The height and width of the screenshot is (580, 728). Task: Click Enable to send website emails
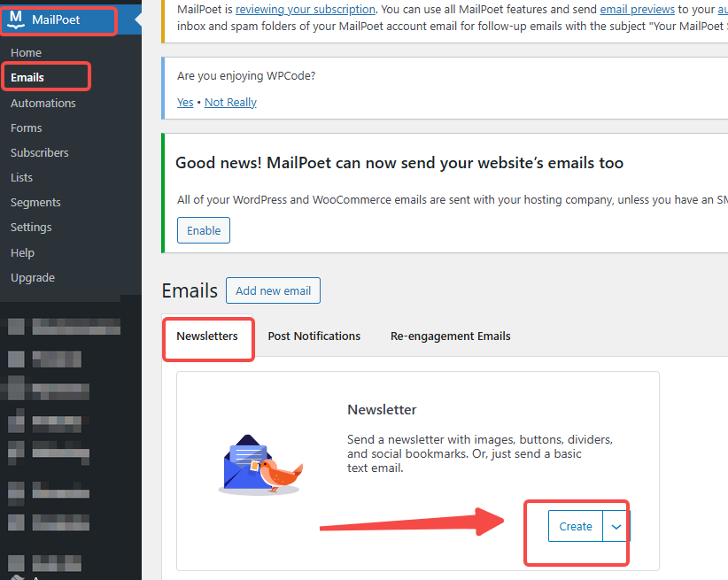(203, 229)
